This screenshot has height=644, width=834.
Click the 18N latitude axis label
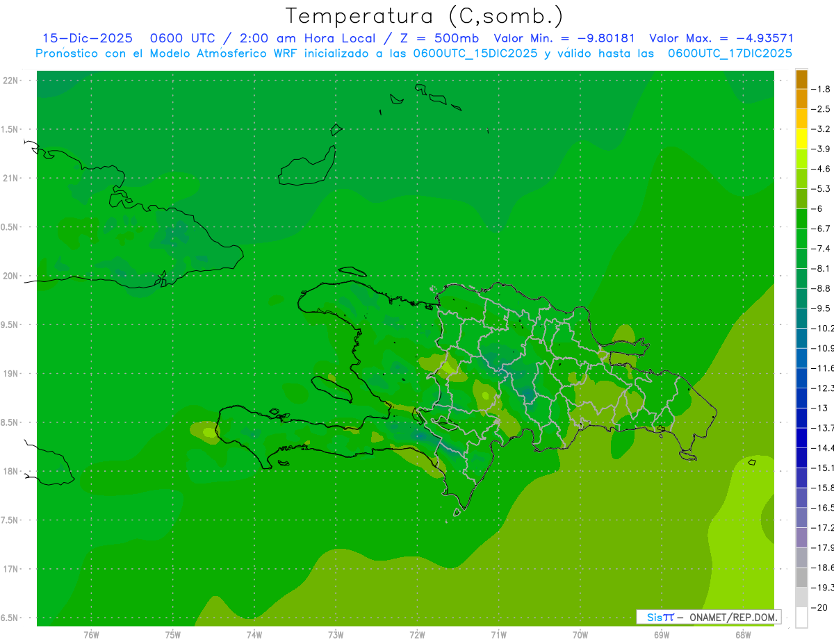[10, 472]
